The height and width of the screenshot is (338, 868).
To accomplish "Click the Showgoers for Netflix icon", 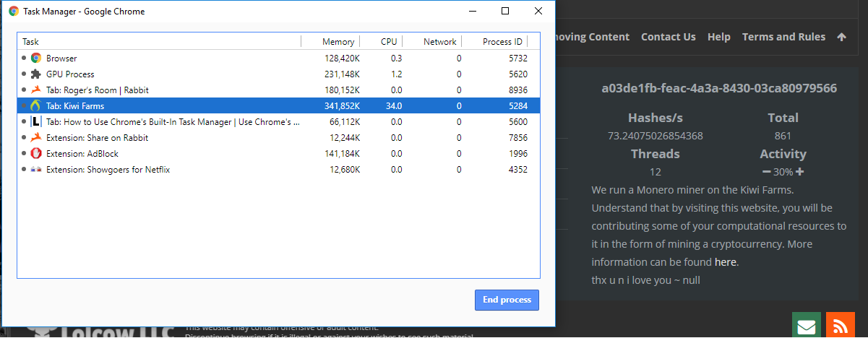I will coord(35,170).
